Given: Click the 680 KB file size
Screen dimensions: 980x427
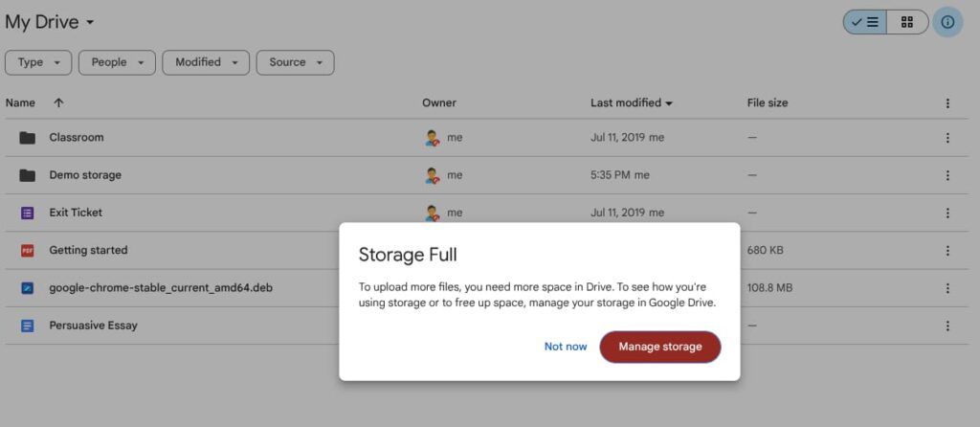Looking at the screenshot, I should [765, 250].
